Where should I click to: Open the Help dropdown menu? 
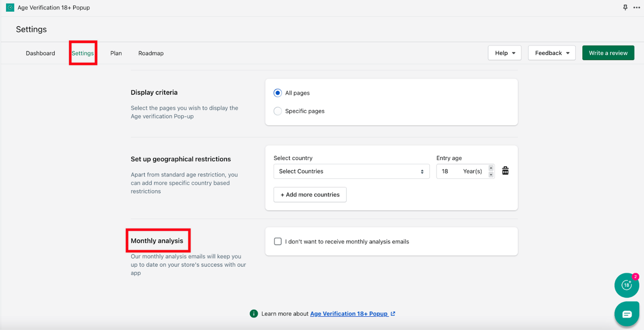tap(504, 53)
